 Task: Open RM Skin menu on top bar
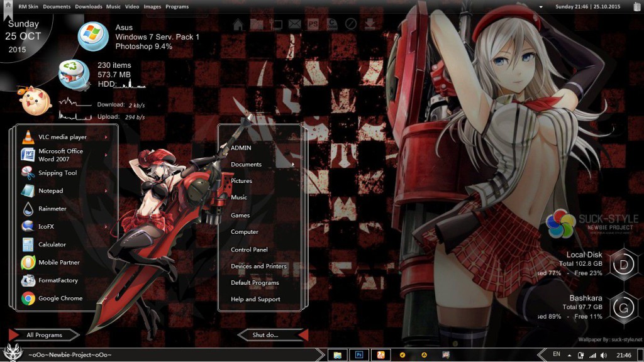(28, 6)
